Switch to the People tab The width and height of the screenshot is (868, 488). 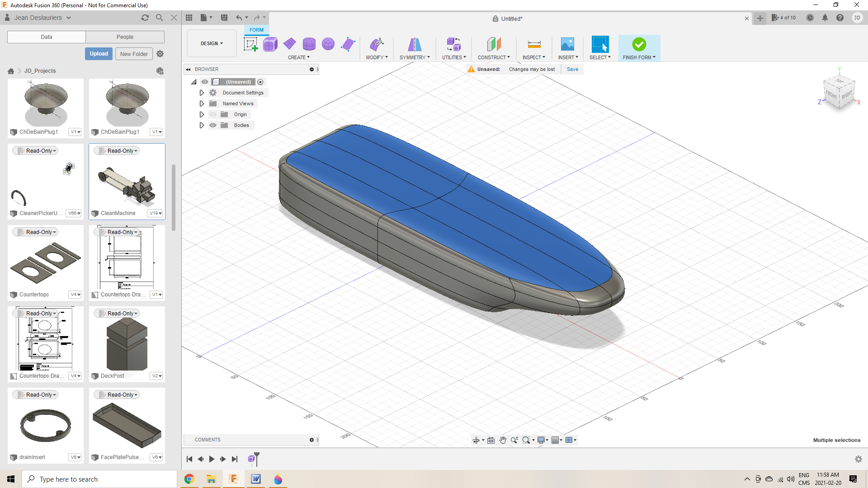pyautogui.click(x=125, y=37)
